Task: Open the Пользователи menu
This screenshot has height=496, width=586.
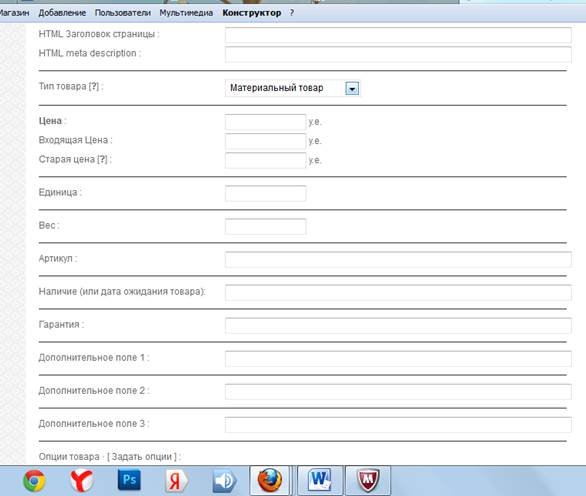Action: pyautogui.click(x=123, y=13)
